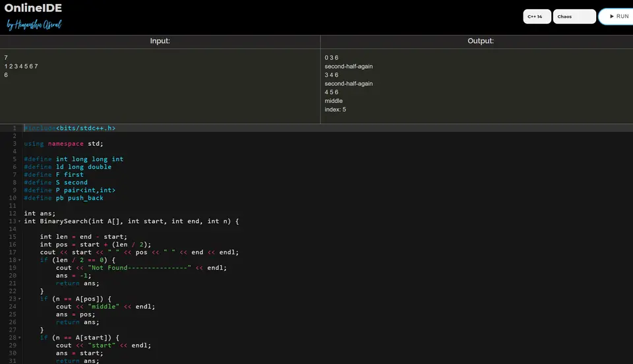Screen dimensions: 633x364
Task: Place cursor on the #include line 1
Action: point(69,128)
